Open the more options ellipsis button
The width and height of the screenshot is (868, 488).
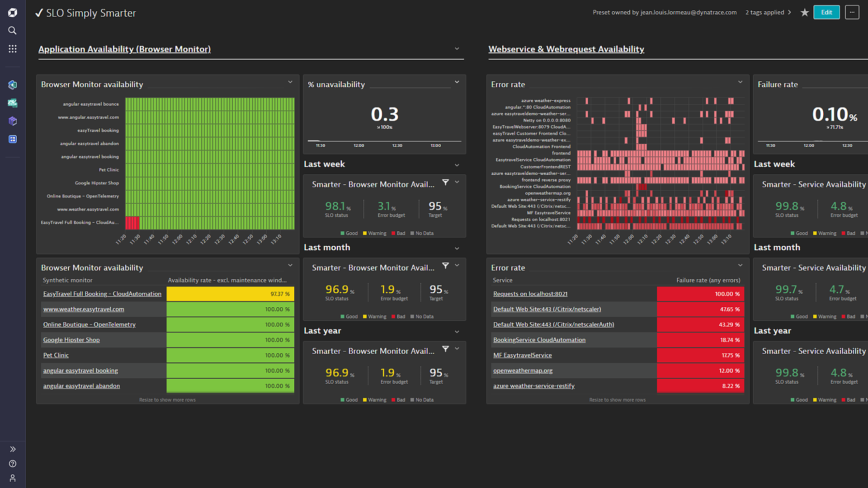(x=852, y=12)
